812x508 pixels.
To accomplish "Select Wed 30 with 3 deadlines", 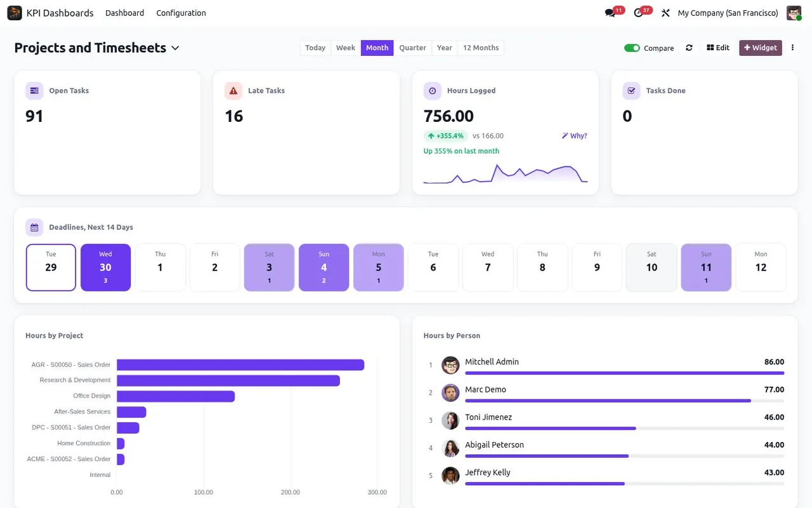I will (x=105, y=267).
